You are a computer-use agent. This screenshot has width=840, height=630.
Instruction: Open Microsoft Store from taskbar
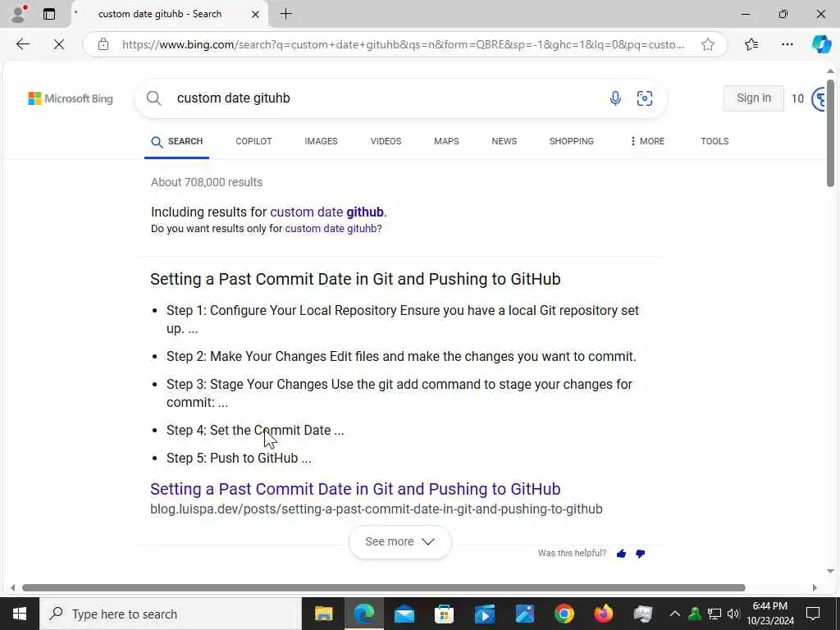(x=444, y=614)
